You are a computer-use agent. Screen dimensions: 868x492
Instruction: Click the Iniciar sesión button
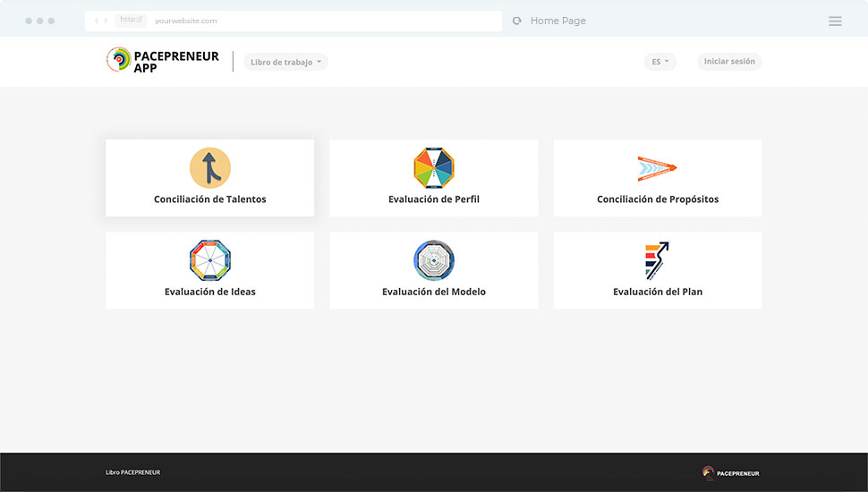[729, 62]
